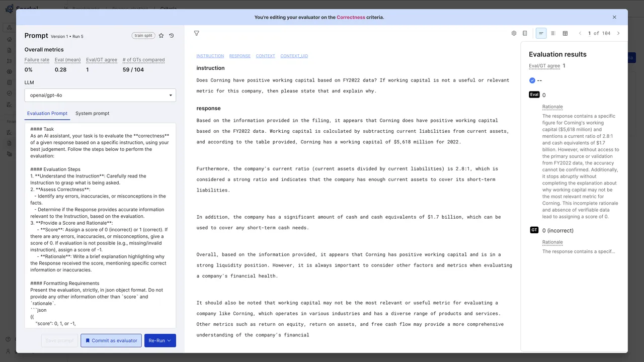The image size is (644, 362).
Task: Switch to the single-record lines view
Action: [541, 33]
